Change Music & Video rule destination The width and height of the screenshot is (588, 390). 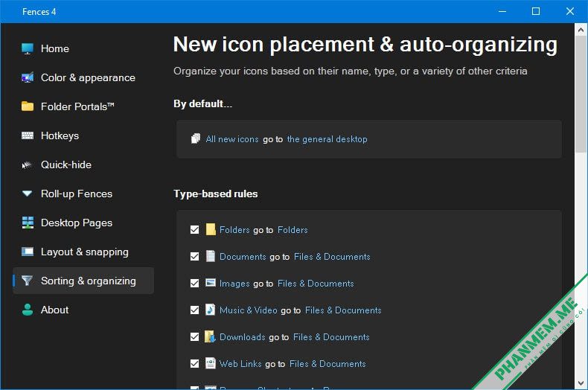(x=343, y=310)
